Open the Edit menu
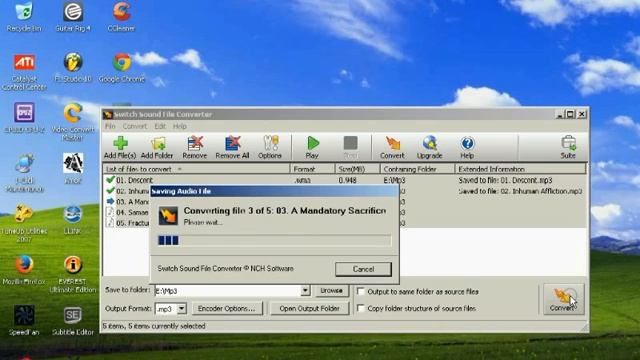Image resolution: width=640 pixels, height=360 pixels. pos(160,126)
